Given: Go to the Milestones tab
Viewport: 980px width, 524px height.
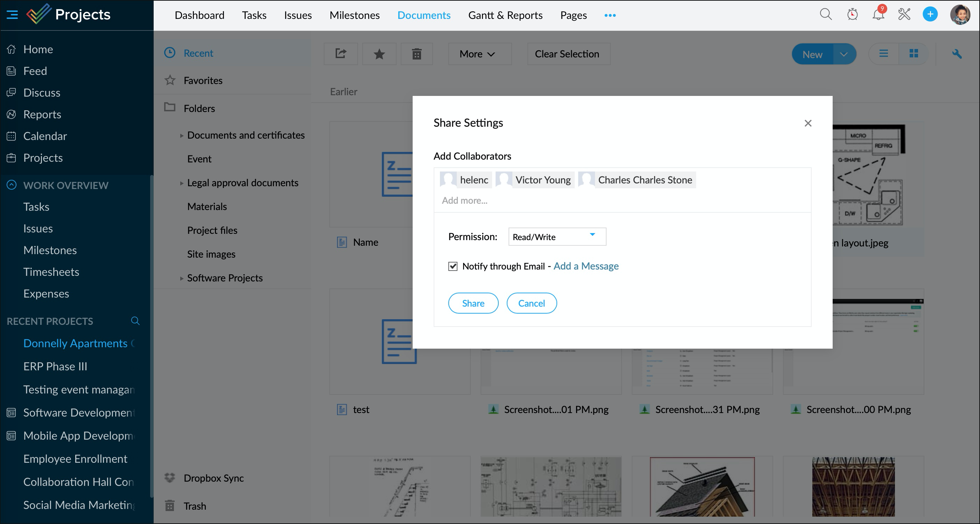Looking at the screenshot, I should 354,15.
